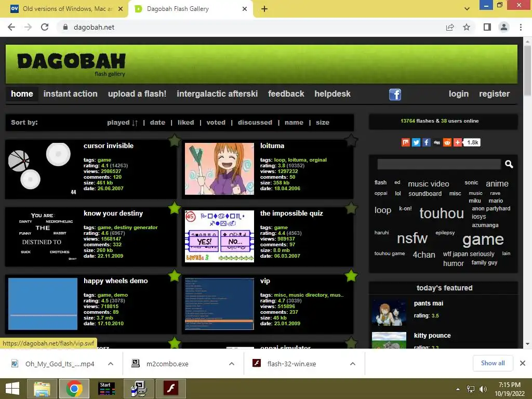The image size is (532, 399).
Task: Sort flashes by played
Action: (118, 123)
